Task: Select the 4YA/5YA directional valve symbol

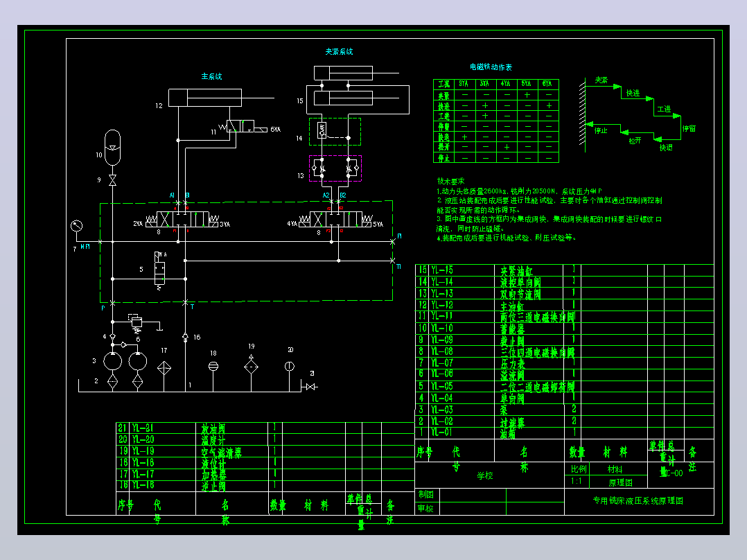Action: pos(336,219)
